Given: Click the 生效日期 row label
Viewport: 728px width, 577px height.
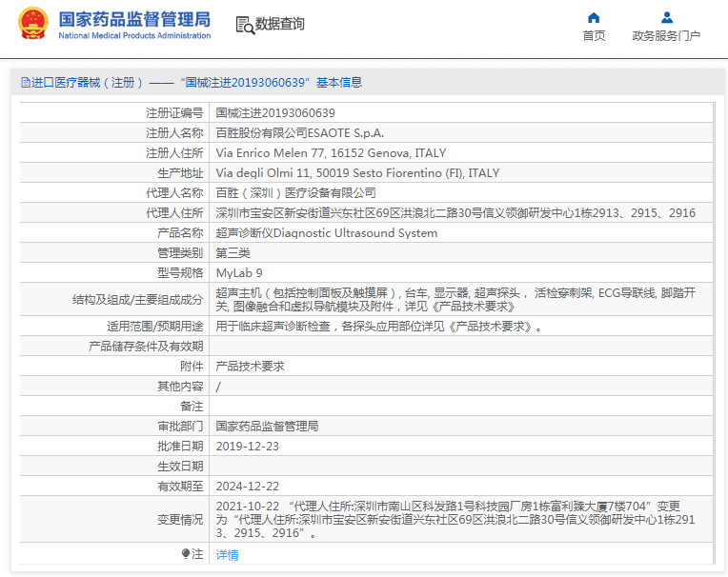Looking at the screenshot, I should pyautogui.click(x=180, y=467).
